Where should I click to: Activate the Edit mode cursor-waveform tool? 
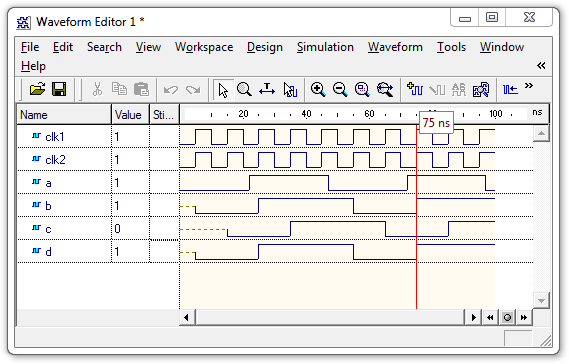290,90
